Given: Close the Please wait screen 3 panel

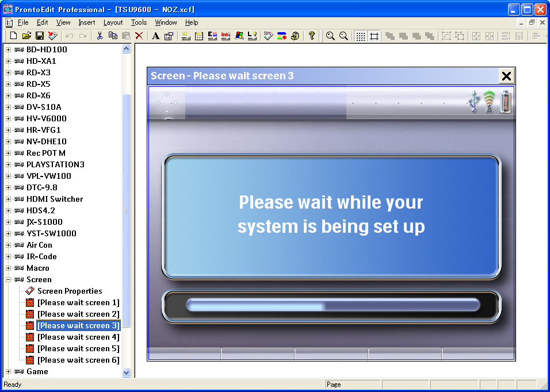Looking at the screenshot, I should [x=506, y=76].
